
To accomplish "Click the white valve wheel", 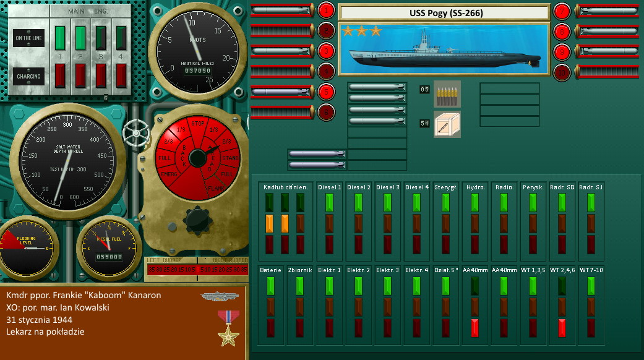I will pyautogui.click(x=135, y=132).
